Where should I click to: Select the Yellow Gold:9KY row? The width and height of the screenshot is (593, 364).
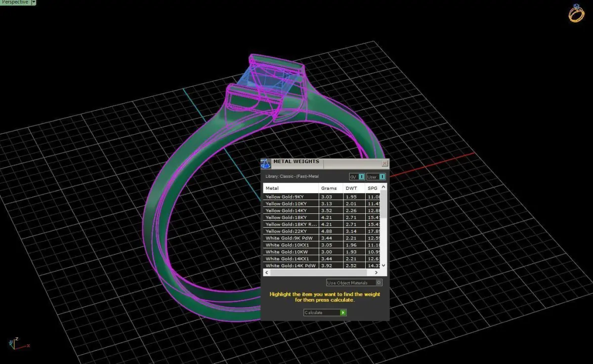click(x=322, y=197)
